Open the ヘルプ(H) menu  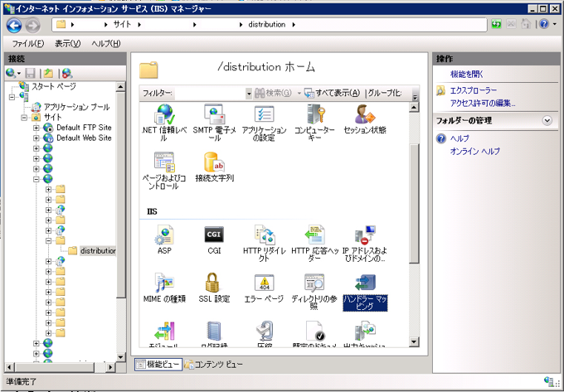(x=106, y=44)
